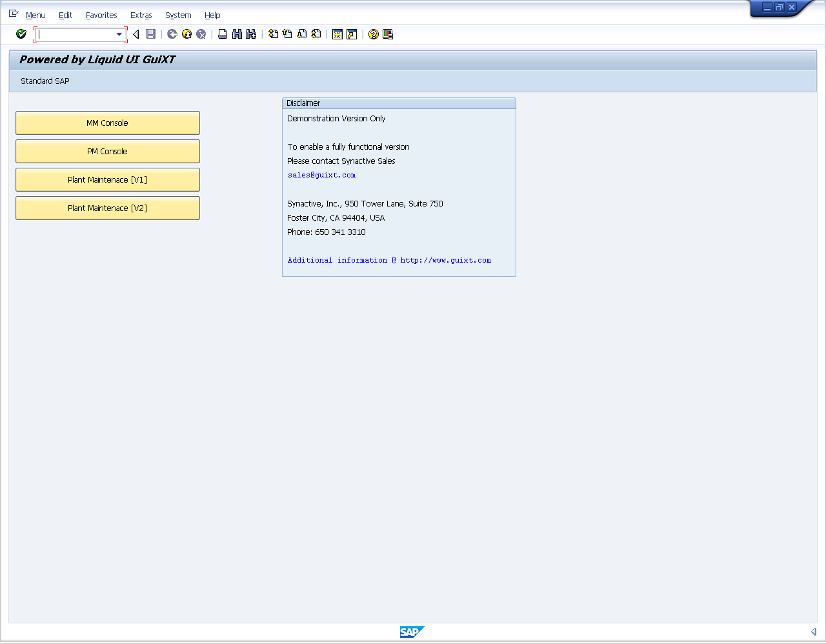
Task: Minimize the SAP window
Action: coord(767,7)
